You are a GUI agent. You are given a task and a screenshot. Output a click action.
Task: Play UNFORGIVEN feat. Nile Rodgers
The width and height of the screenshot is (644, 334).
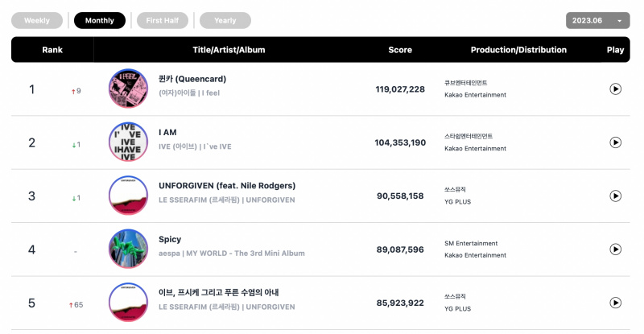[615, 196]
